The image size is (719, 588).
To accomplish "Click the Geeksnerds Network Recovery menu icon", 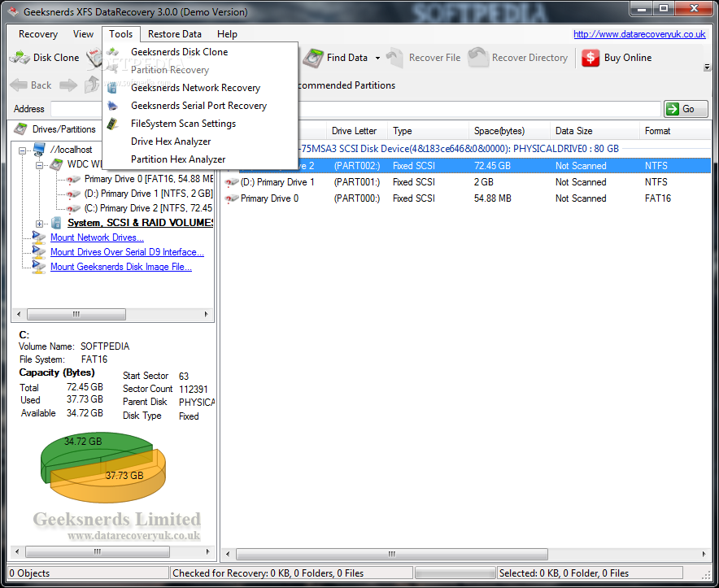I will pos(112,88).
